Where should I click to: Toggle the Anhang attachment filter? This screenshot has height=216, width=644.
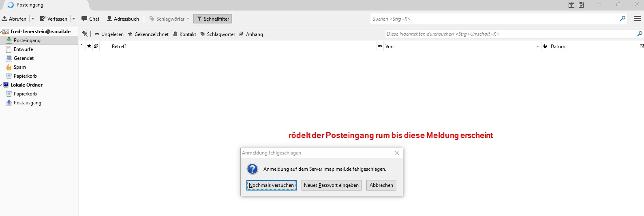point(251,34)
